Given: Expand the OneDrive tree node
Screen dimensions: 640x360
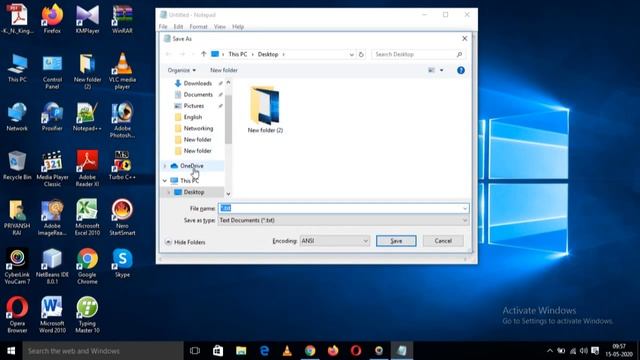Looking at the screenshot, I should click(x=165, y=166).
